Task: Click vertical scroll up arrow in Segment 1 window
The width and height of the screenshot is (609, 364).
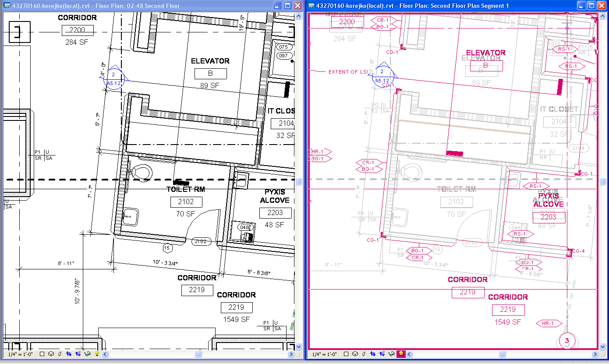Action: coord(603,16)
